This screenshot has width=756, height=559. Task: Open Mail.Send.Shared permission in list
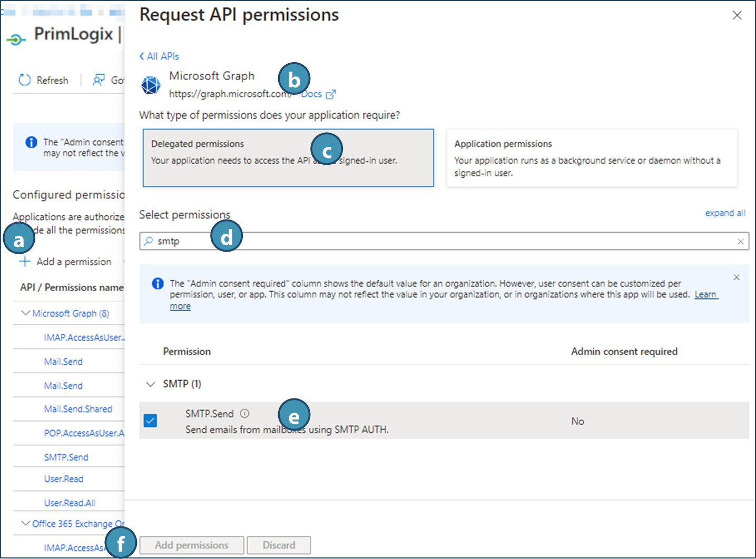coord(78,409)
